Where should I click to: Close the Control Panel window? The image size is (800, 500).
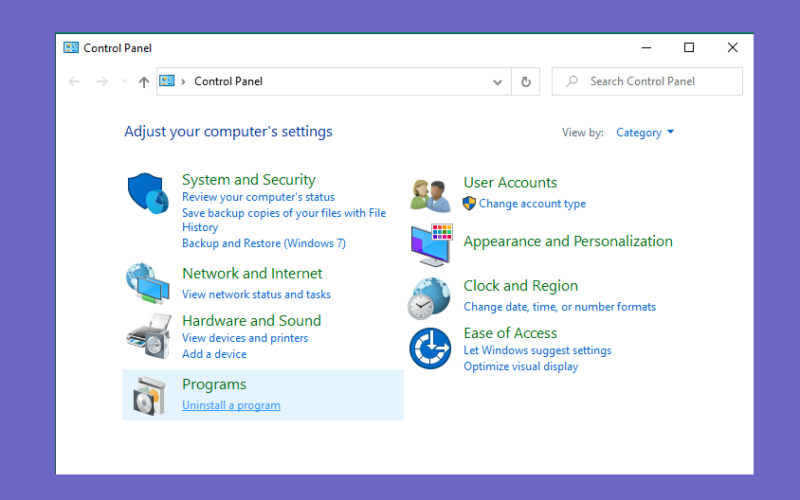click(x=732, y=47)
